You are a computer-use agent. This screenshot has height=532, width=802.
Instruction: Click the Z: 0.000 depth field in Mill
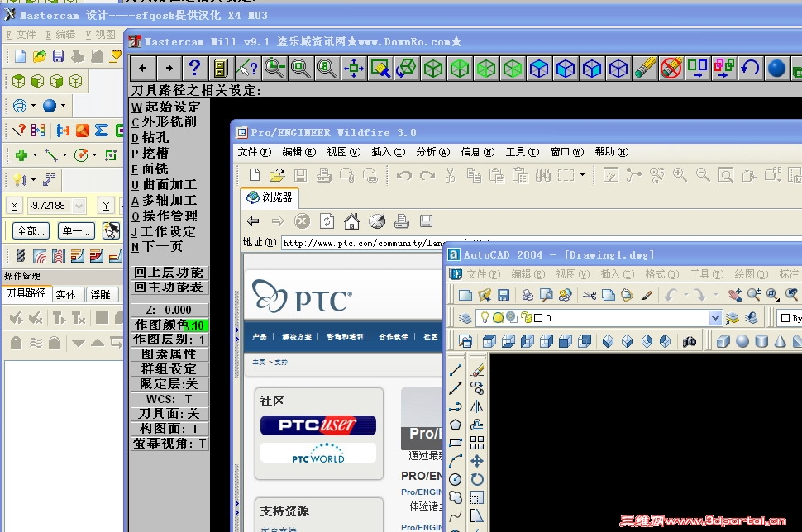[x=169, y=310]
